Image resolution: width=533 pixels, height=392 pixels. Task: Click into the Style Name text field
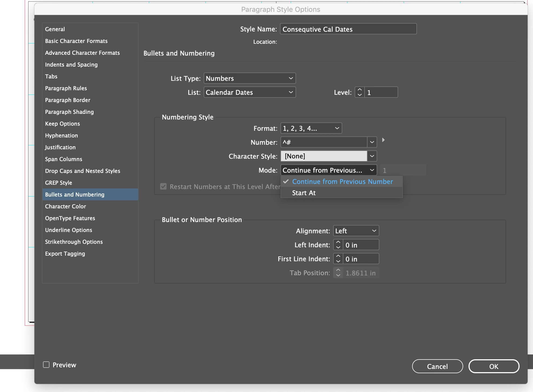(348, 29)
